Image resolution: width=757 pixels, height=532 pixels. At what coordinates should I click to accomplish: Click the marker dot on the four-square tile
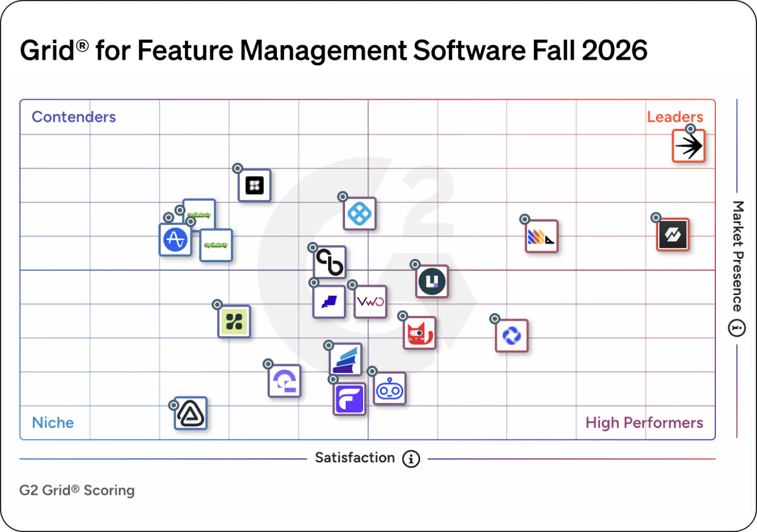pos(237,169)
